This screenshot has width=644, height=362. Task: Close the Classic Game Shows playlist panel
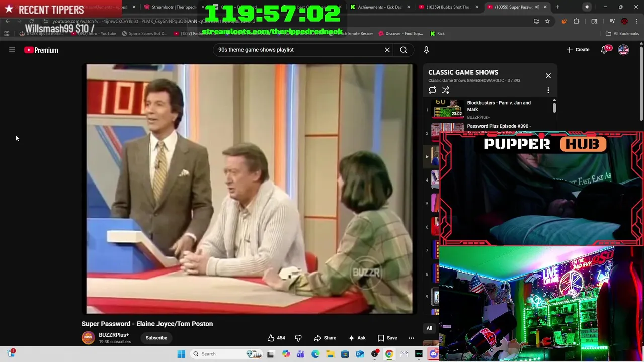click(x=548, y=76)
